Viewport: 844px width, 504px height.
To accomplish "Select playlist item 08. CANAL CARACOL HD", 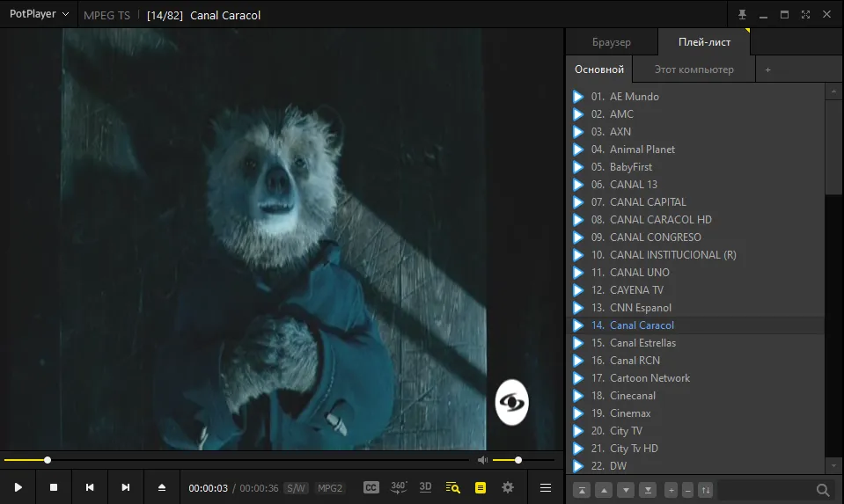I will pos(695,220).
